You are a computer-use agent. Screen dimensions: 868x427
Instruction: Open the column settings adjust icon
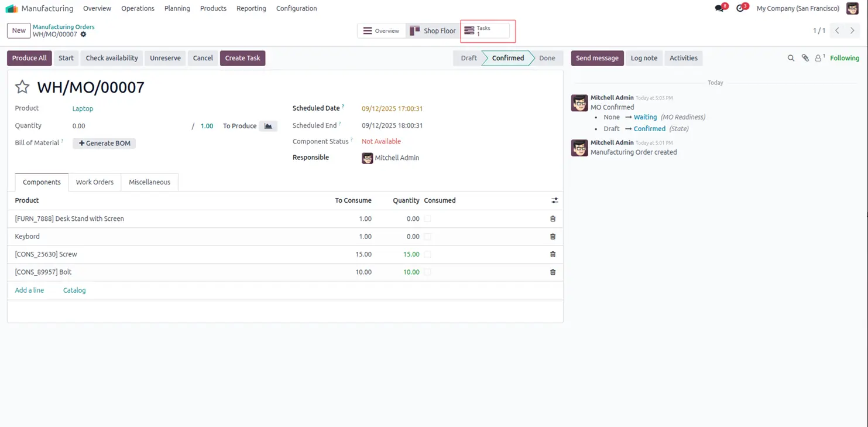[554, 200]
